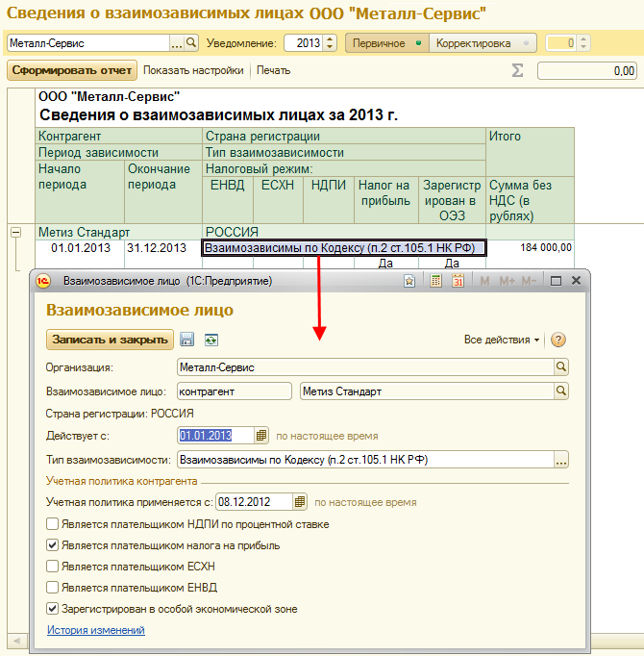644x656 pixels.
Task: Click the notification year 2013 field
Action: (x=304, y=43)
